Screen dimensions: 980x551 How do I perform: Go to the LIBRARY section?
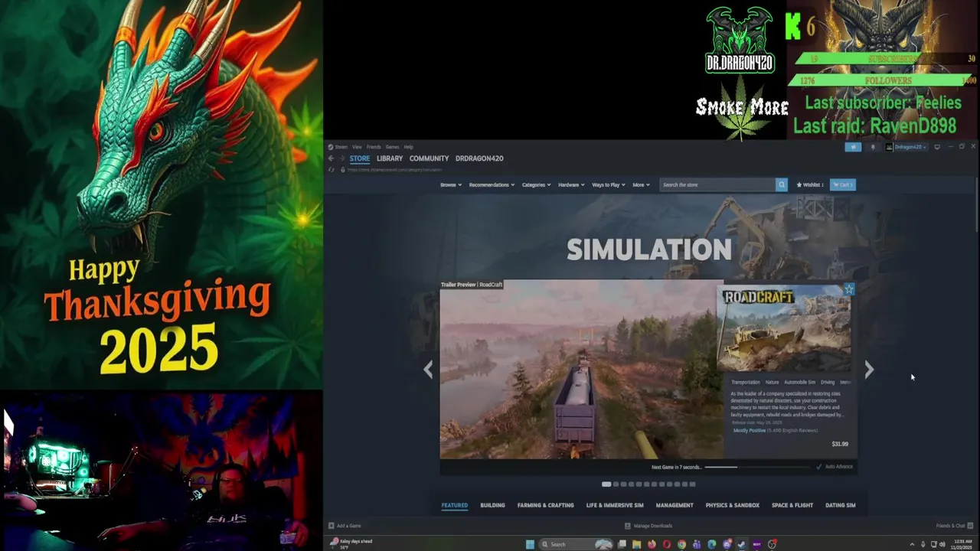[x=390, y=158]
